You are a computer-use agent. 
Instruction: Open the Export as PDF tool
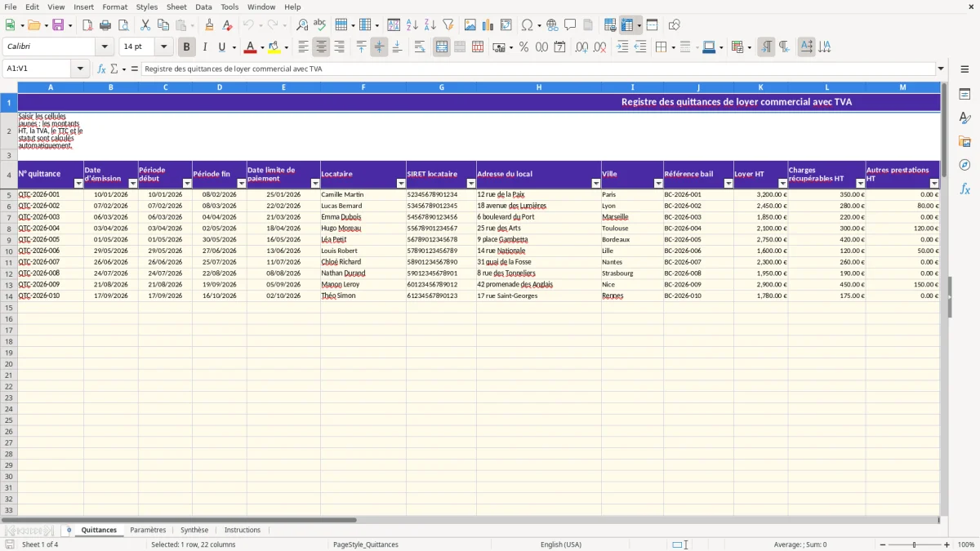[87, 25]
